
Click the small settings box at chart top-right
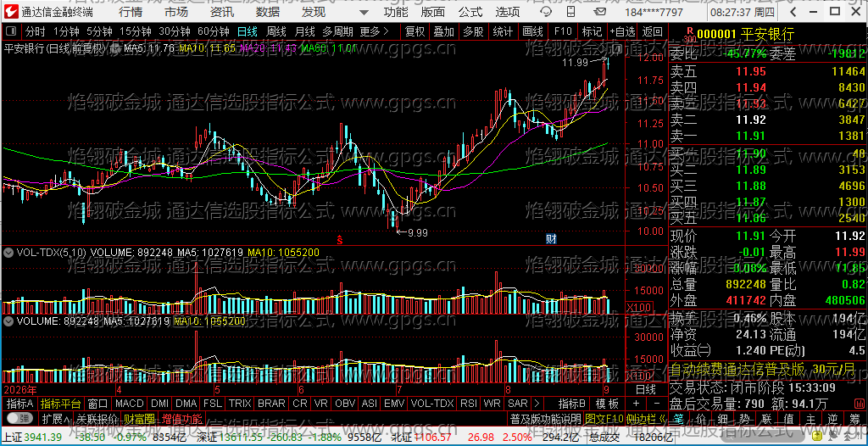pyautogui.click(x=617, y=49)
